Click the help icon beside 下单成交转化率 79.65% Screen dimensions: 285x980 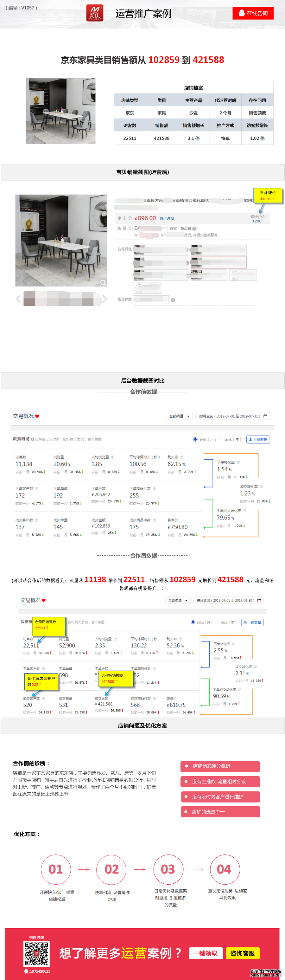click(x=245, y=511)
